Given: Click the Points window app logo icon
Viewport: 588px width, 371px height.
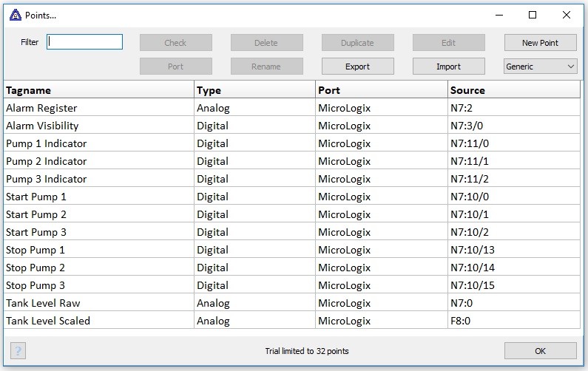Looking at the screenshot, I should [x=16, y=15].
